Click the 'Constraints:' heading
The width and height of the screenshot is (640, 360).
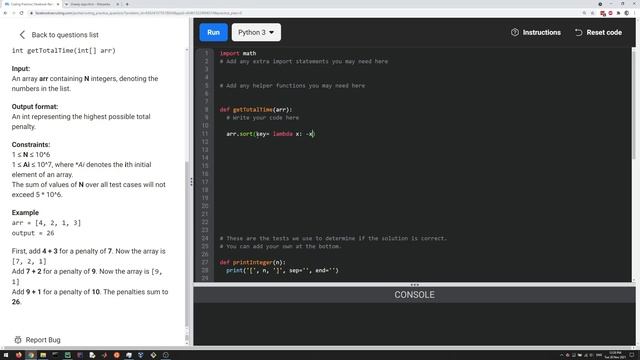[31, 144]
